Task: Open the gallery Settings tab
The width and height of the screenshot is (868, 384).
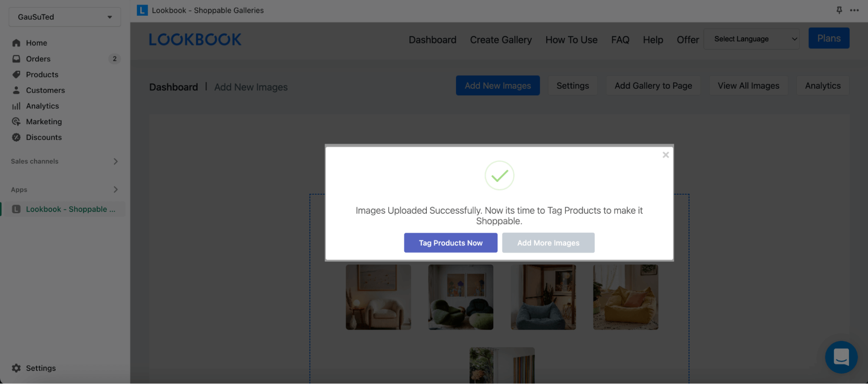Action: coord(572,86)
